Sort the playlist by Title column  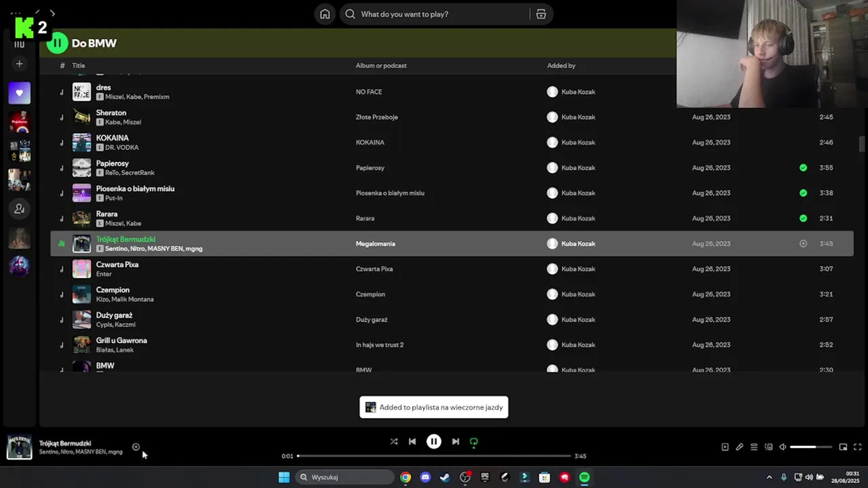point(79,66)
